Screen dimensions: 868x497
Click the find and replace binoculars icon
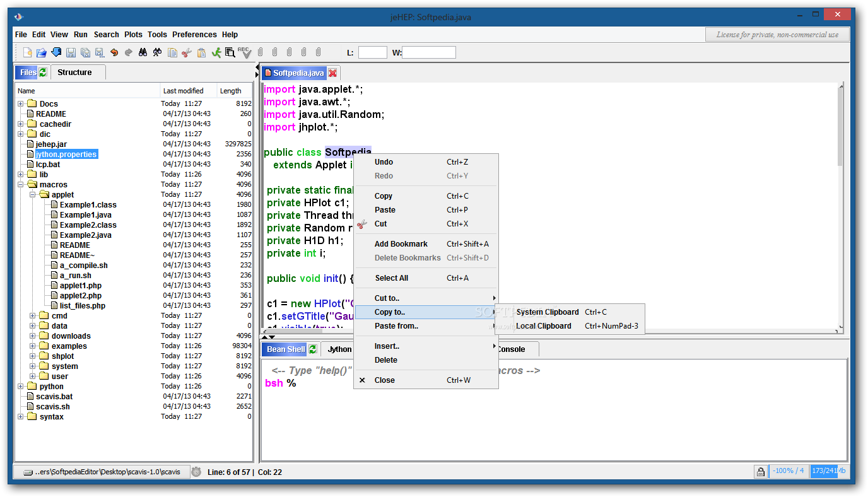pyautogui.click(x=158, y=52)
